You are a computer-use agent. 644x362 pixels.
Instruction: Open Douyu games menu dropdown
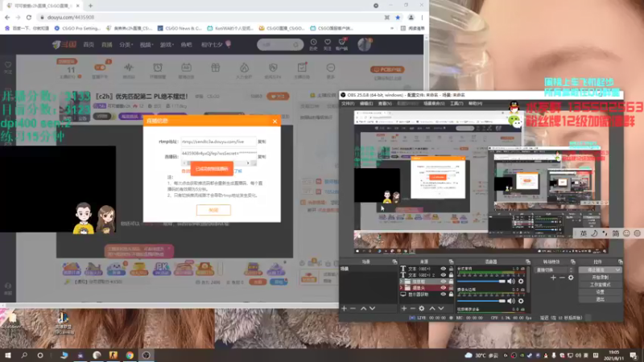(167, 44)
